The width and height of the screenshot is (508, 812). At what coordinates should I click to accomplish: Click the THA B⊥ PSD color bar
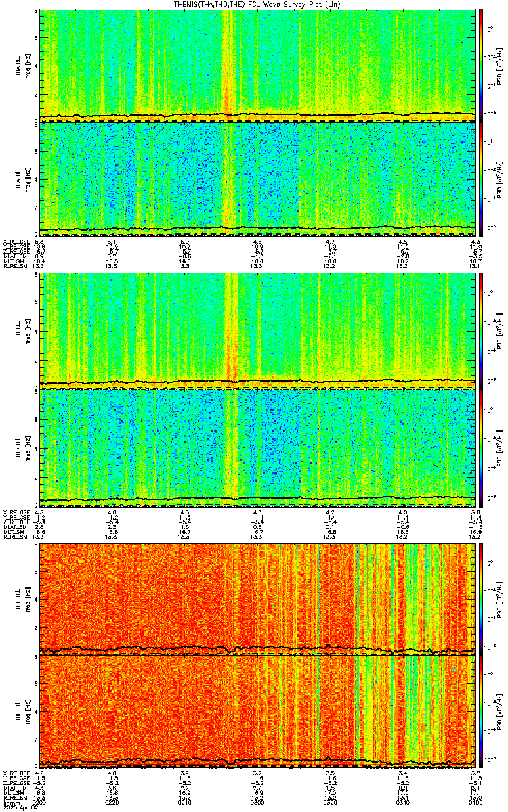point(482,65)
